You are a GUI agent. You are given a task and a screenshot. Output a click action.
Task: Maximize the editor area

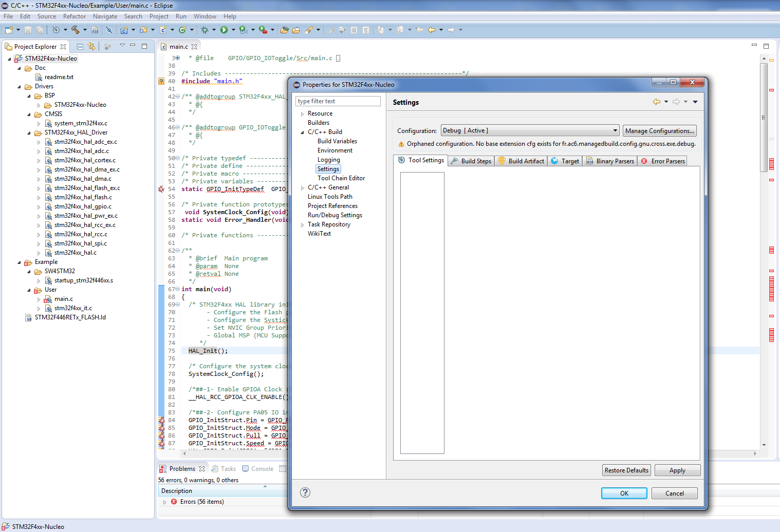pos(766,46)
